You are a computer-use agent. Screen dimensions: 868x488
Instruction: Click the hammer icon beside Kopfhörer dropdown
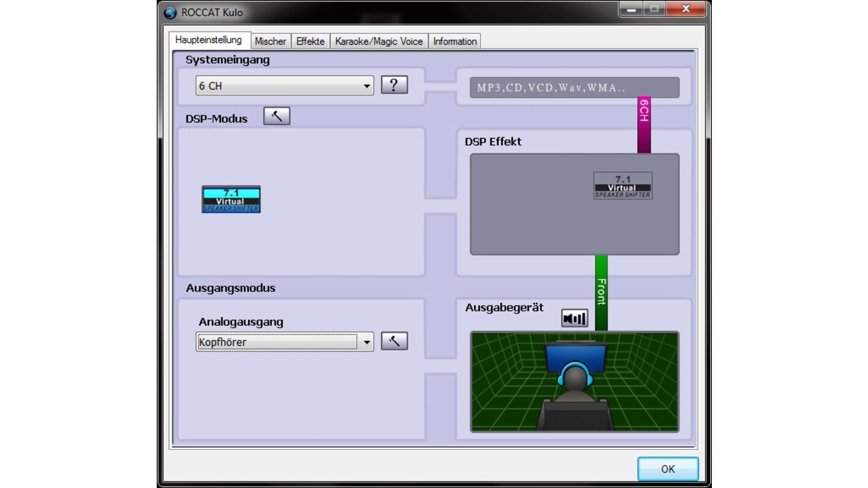(x=394, y=341)
